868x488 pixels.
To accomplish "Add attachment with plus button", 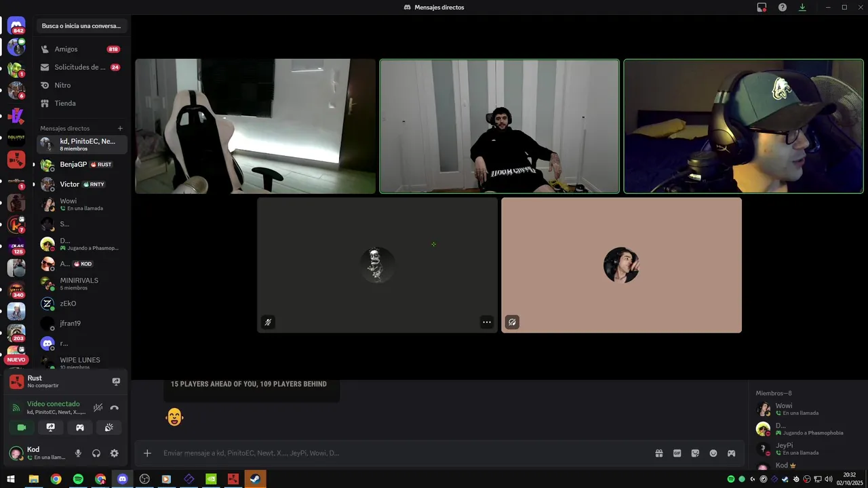I will tap(147, 453).
